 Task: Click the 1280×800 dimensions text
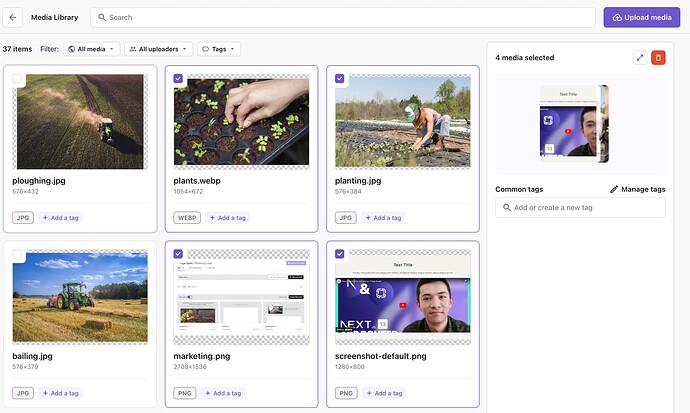tap(349, 367)
